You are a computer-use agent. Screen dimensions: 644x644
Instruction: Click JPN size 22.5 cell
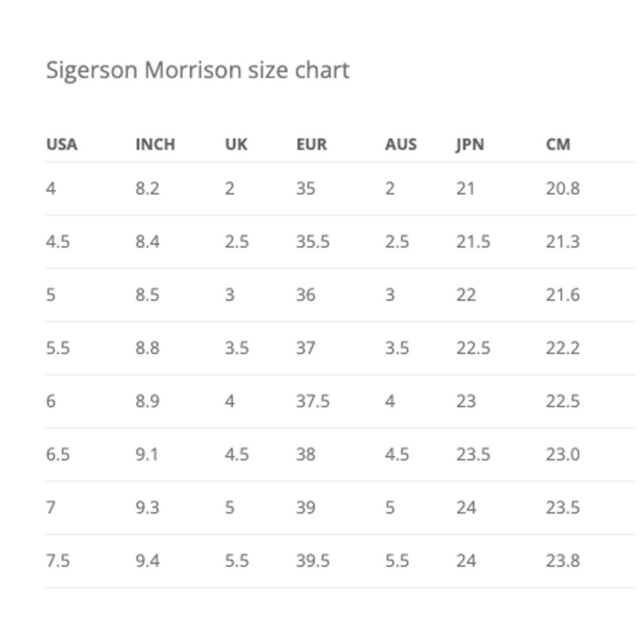[x=473, y=348]
